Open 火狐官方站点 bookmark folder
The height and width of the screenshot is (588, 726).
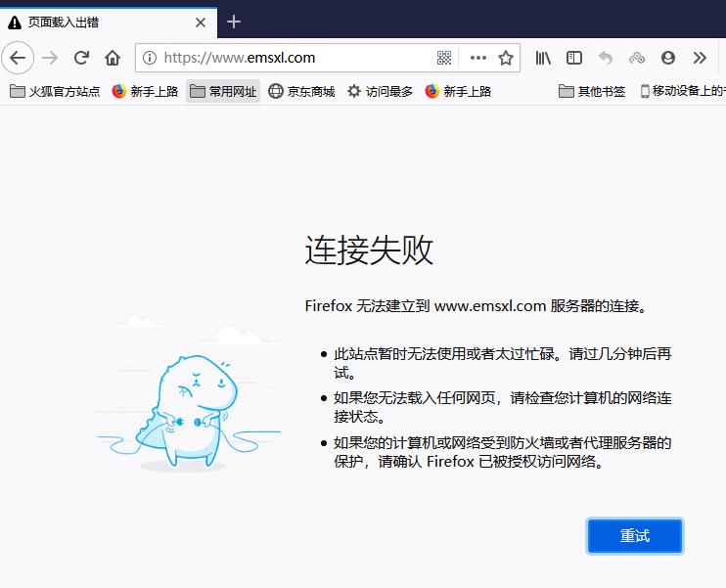(55, 91)
